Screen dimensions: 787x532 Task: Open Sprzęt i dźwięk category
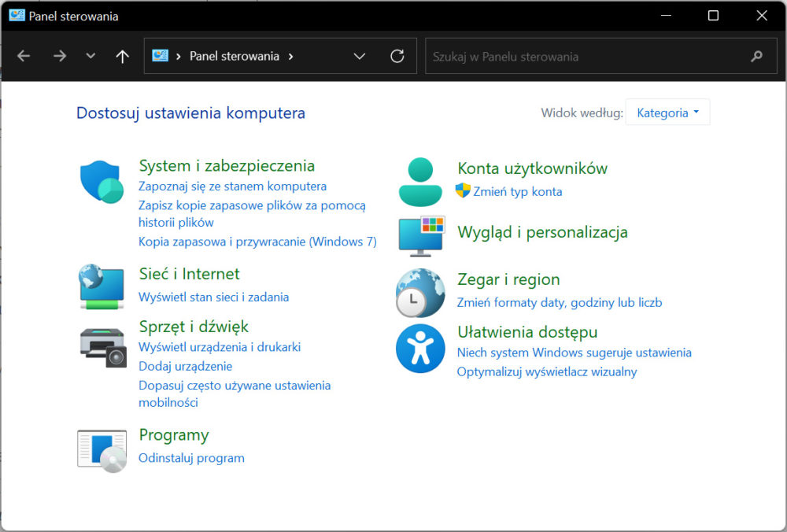point(194,327)
